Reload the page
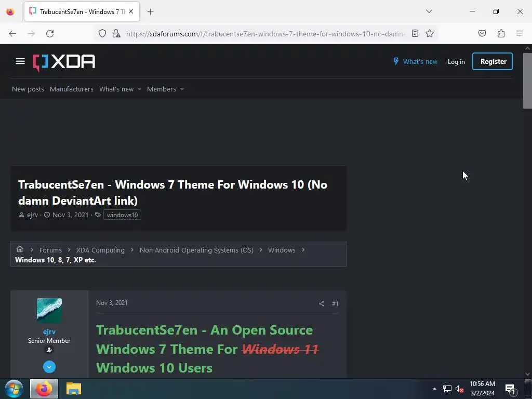 (50, 34)
